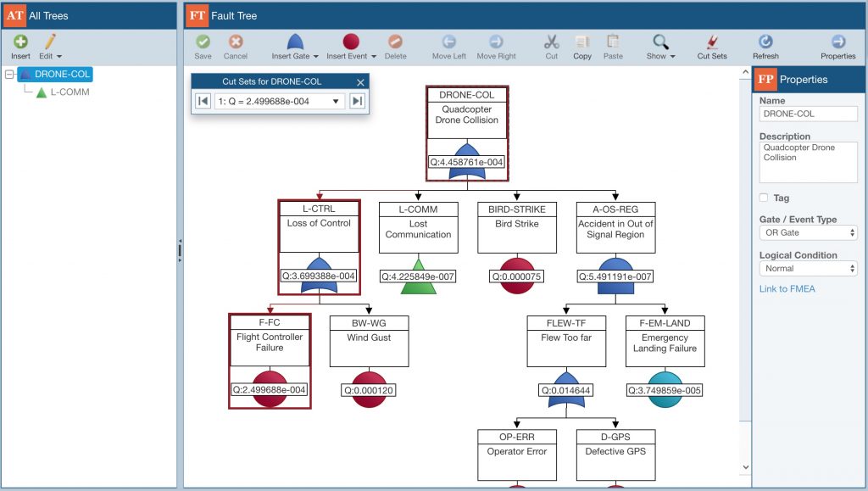Click the L-CTRL Q:3.699388e-004 value
The width and height of the screenshot is (868, 491).
pos(319,276)
